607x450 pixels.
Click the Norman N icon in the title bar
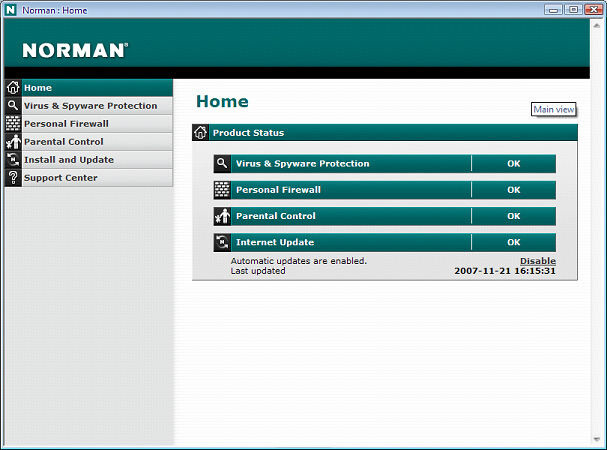[10, 10]
